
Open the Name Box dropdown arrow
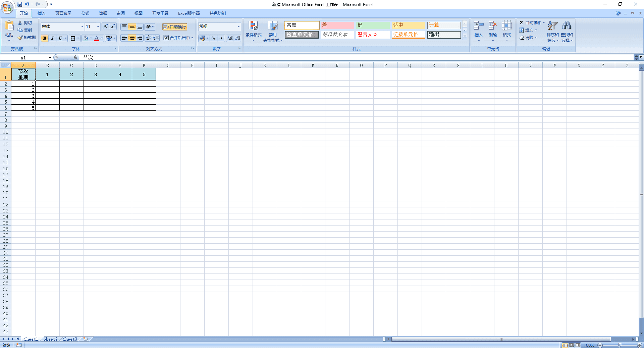[50, 58]
